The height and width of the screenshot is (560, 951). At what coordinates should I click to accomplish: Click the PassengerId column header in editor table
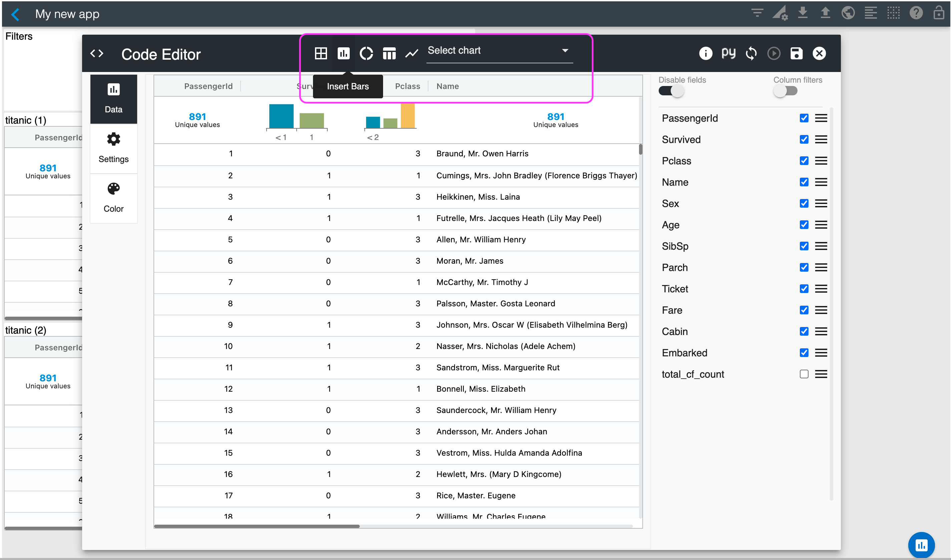point(208,86)
